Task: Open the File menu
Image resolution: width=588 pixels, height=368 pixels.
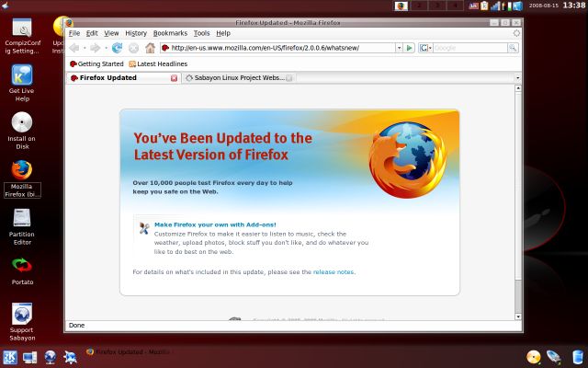Action: [x=74, y=33]
